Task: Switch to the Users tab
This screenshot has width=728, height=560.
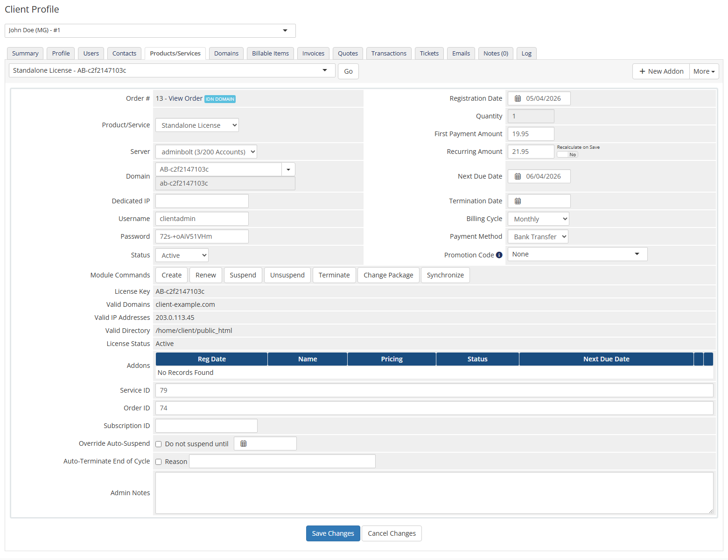Action: (x=91, y=53)
